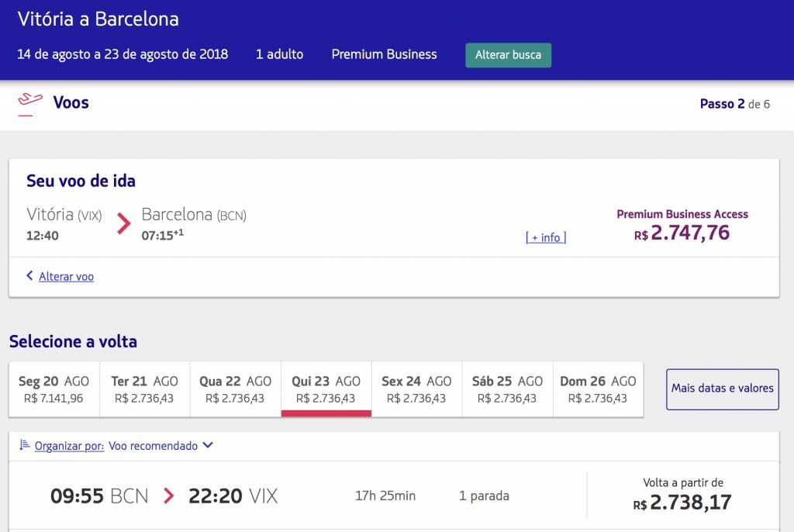The height and width of the screenshot is (532, 794).
Task: Click red arrow between BCN and VIX
Action: pos(168,496)
